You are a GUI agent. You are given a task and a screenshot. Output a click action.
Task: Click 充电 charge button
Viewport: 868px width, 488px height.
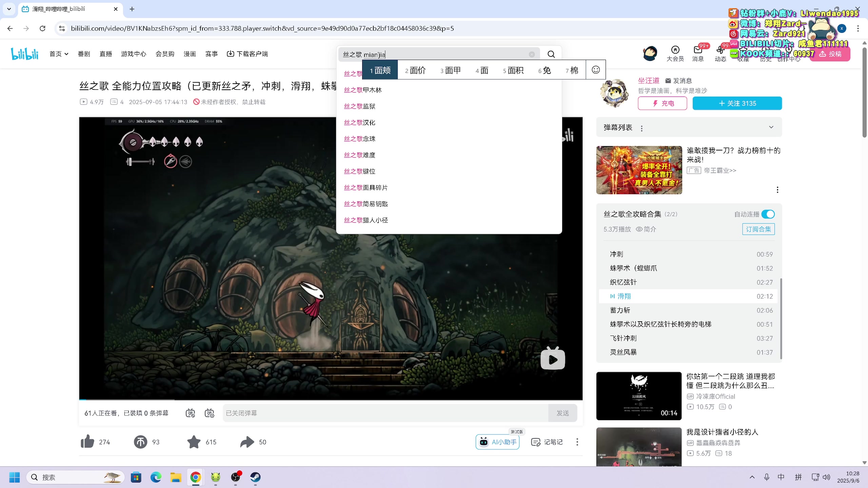pos(663,103)
